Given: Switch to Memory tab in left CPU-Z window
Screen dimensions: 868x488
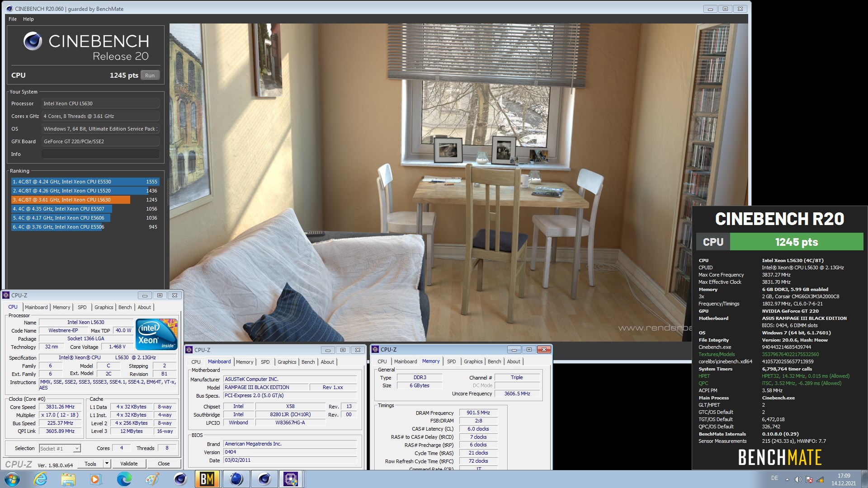Looking at the screenshot, I should point(61,307).
